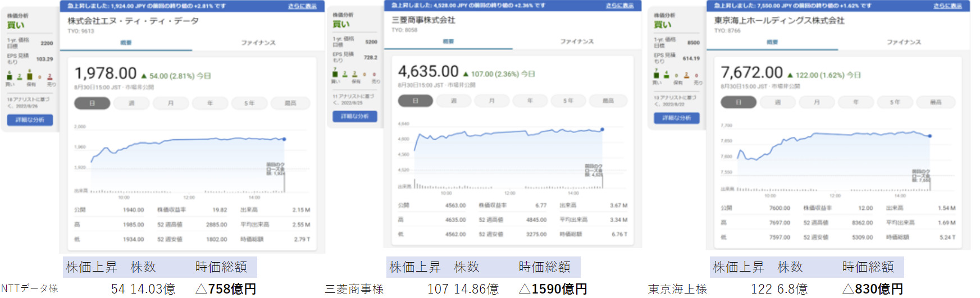Click 詳細な分析 button beside Tokio Marine panel
This screenshot has width=980, height=298.
click(677, 118)
